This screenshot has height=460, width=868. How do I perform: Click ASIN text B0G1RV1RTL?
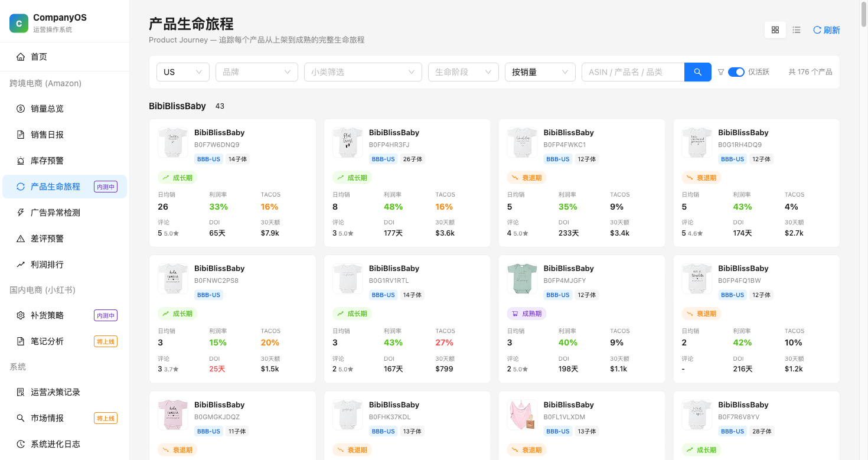click(x=389, y=280)
